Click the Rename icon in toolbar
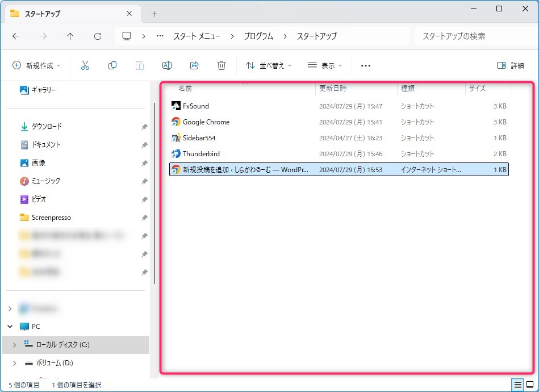This screenshot has height=392, width=539. pyautogui.click(x=167, y=65)
